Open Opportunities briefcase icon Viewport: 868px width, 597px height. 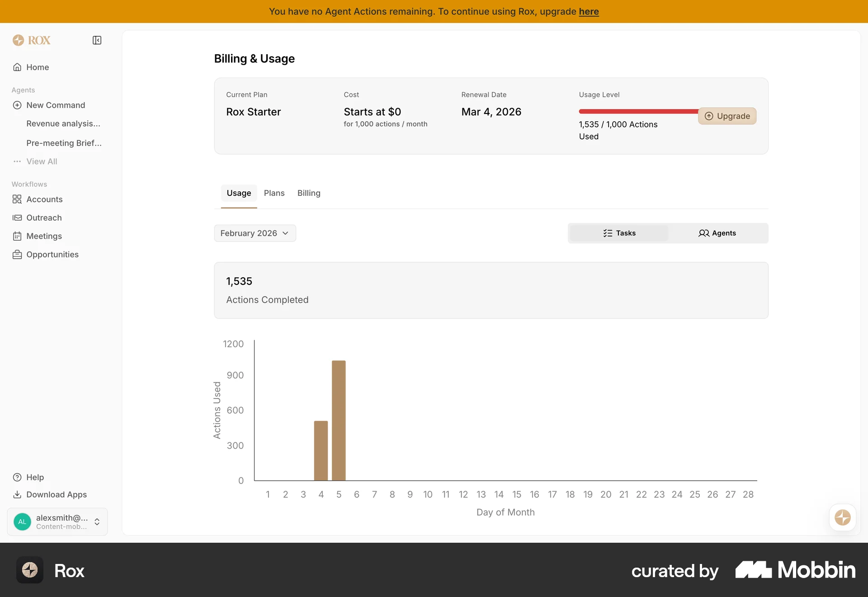[16, 254]
